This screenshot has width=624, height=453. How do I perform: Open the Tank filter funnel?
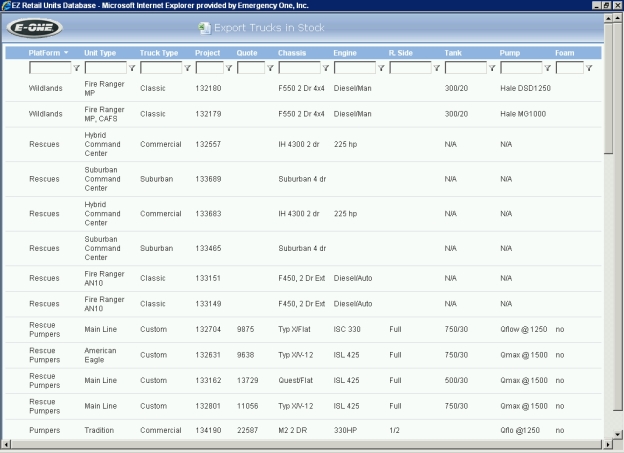click(492, 68)
